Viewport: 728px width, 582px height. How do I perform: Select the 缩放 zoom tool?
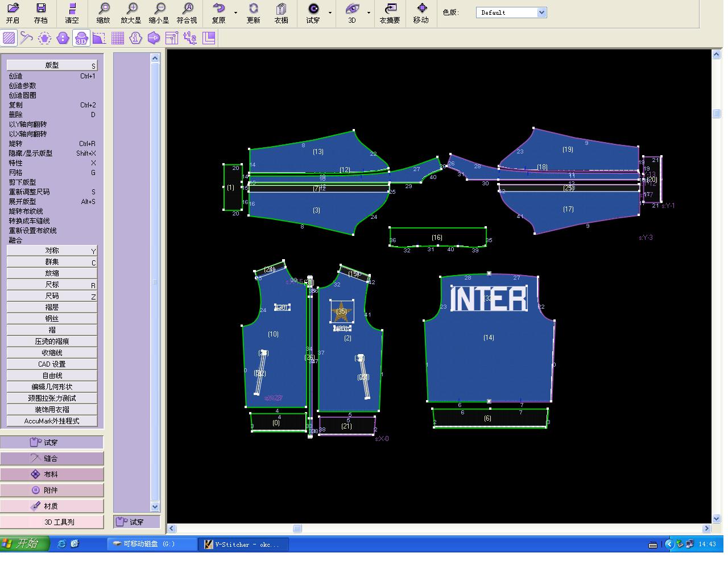104,13
